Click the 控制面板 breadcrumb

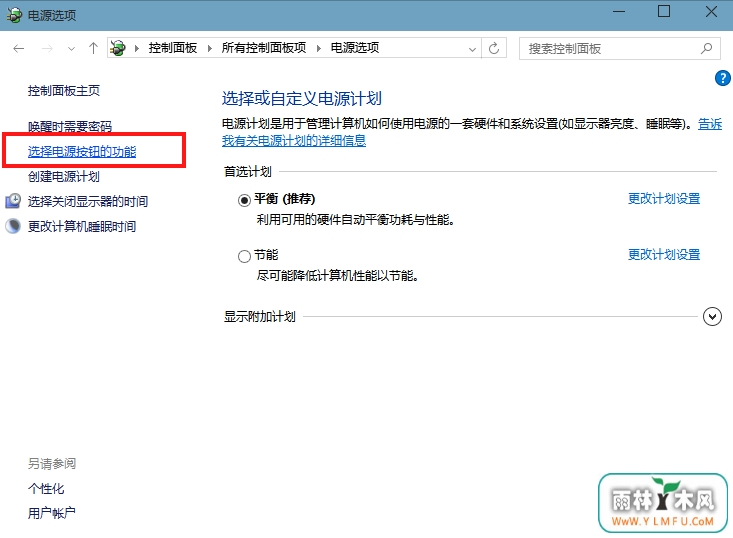click(172, 48)
